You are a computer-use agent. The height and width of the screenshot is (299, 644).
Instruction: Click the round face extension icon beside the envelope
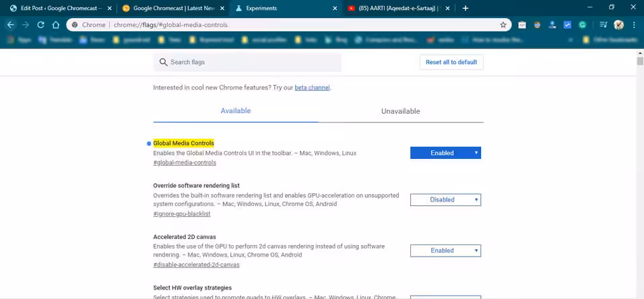[x=537, y=25]
